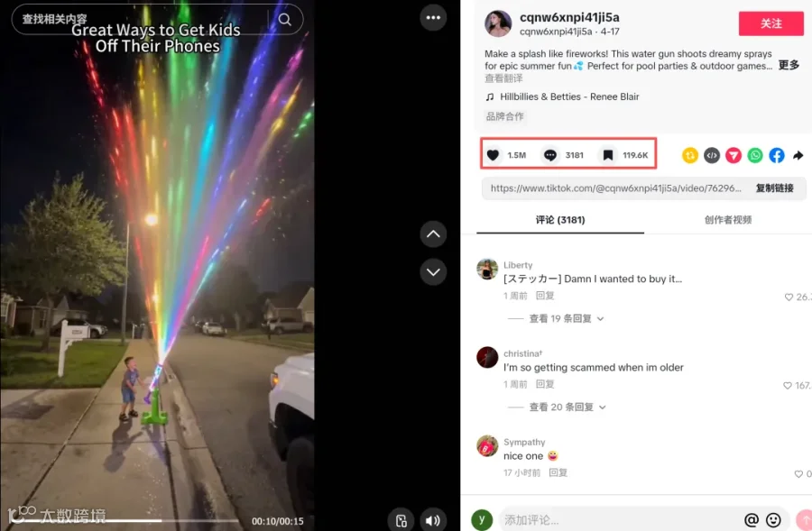Share the video to Facebook
Viewport: 812px width, 531px height.
point(776,155)
